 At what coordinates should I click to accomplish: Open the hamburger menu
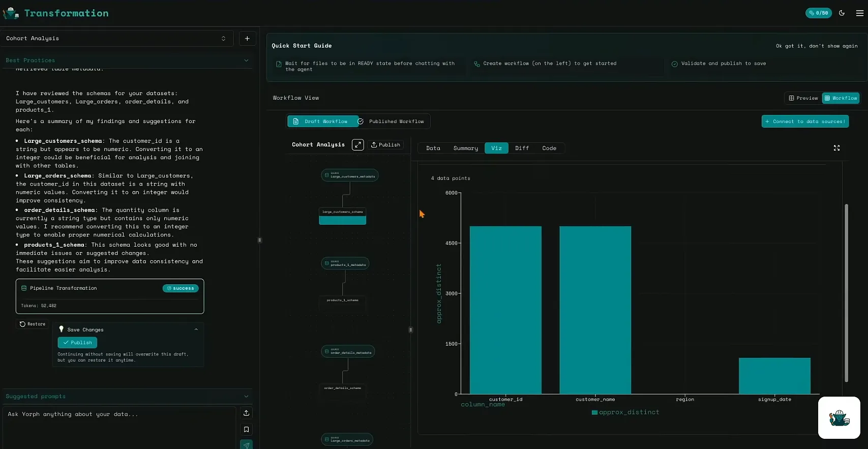(x=859, y=13)
